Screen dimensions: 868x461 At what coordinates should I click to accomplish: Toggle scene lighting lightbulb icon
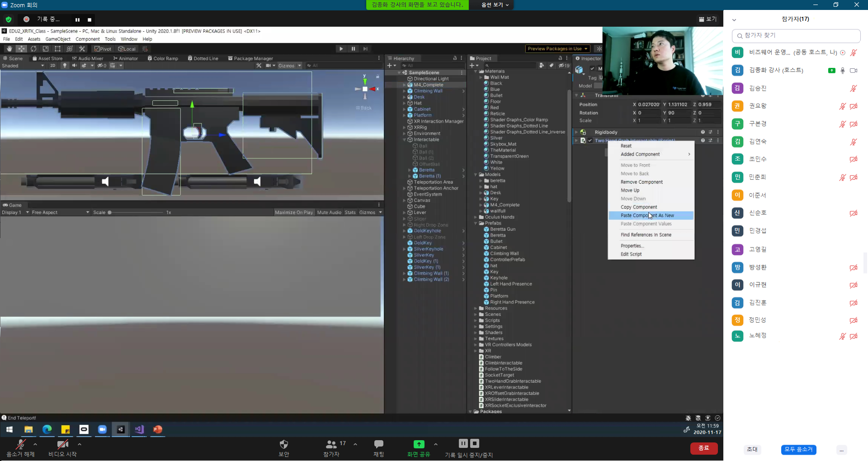[x=65, y=66]
